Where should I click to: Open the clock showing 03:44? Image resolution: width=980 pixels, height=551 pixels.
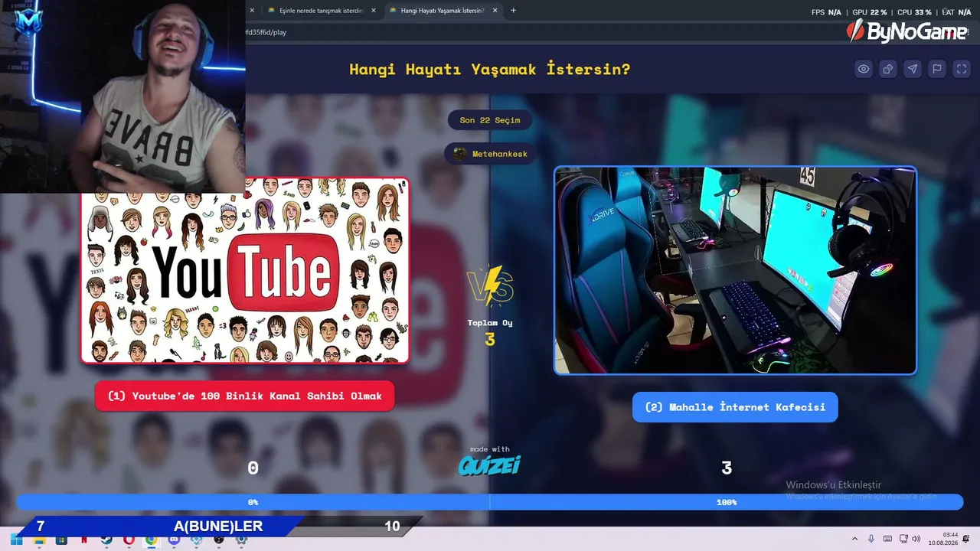943,539
